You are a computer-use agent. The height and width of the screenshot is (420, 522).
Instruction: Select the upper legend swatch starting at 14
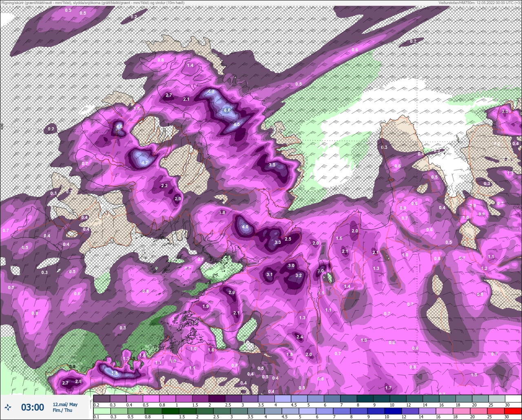coord(431,398)
